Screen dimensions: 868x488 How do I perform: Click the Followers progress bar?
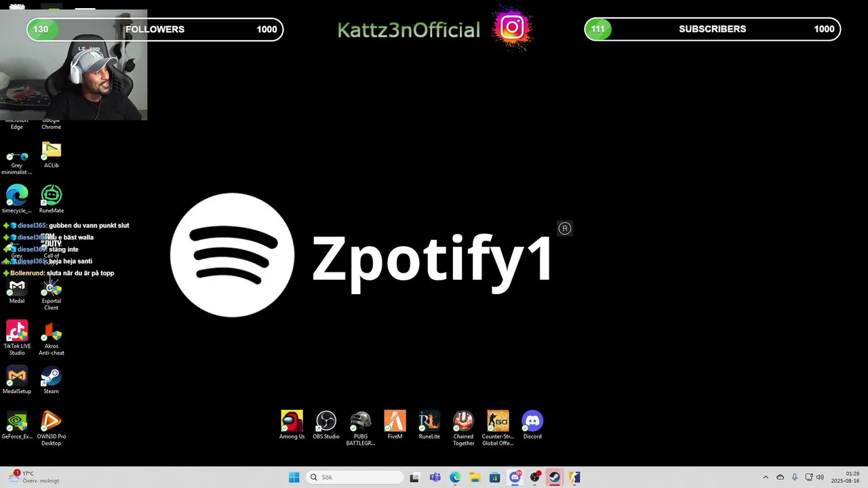coord(155,29)
